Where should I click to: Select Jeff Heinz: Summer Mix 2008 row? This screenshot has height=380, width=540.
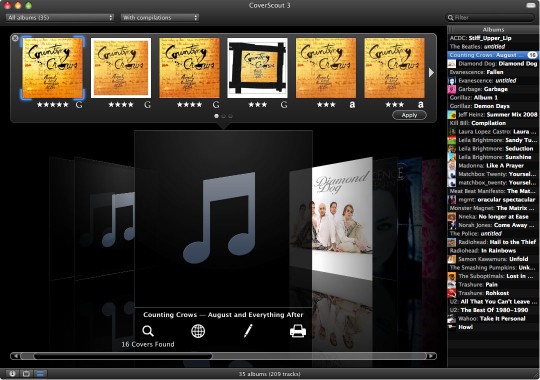[x=493, y=114]
